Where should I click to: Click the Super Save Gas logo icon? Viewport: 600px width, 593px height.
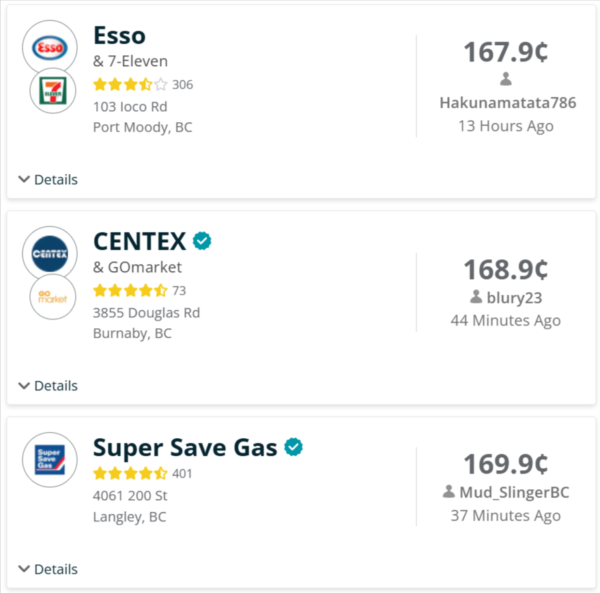click(50, 460)
